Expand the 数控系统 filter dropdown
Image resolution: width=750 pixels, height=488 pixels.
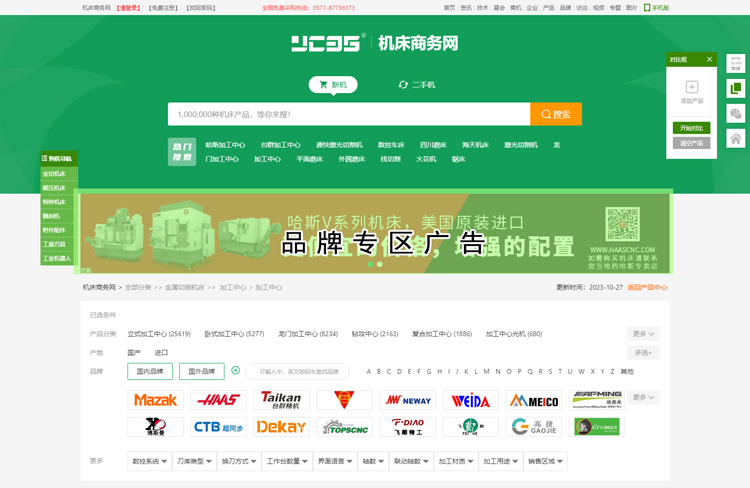pos(149,462)
